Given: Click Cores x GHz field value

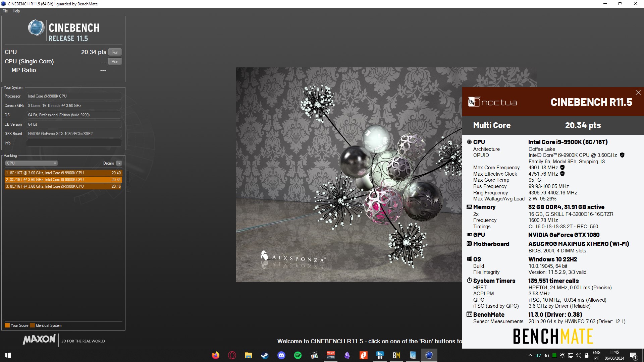Looking at the screenshot, I should [x=74, y=106].
